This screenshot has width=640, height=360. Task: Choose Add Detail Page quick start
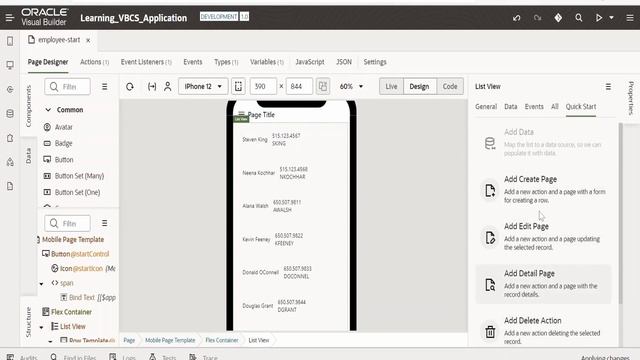543,284
